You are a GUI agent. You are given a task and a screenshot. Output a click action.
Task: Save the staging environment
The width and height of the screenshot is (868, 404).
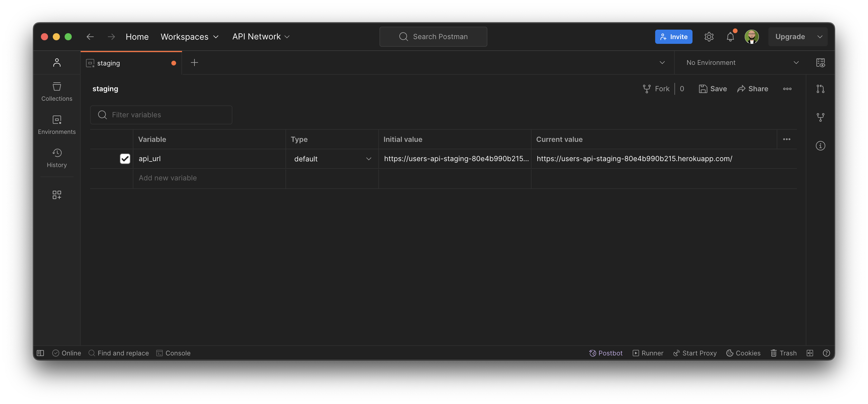[x=713, y=89]
